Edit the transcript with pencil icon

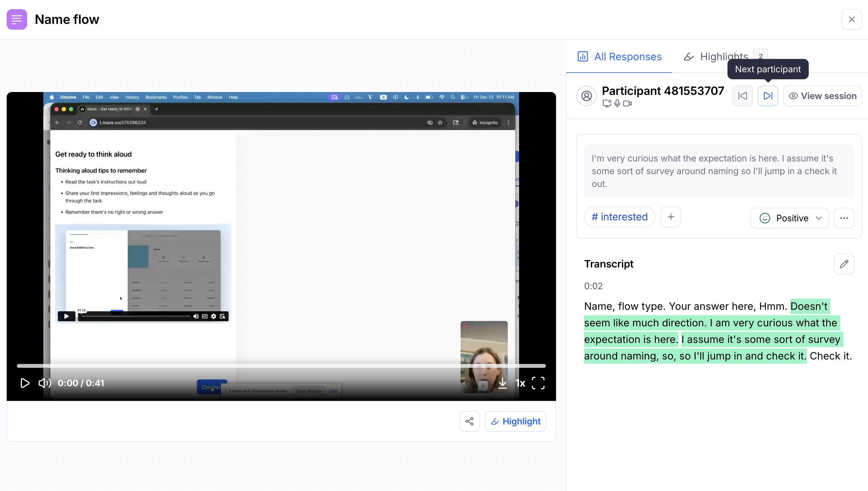tap(844, 264)
